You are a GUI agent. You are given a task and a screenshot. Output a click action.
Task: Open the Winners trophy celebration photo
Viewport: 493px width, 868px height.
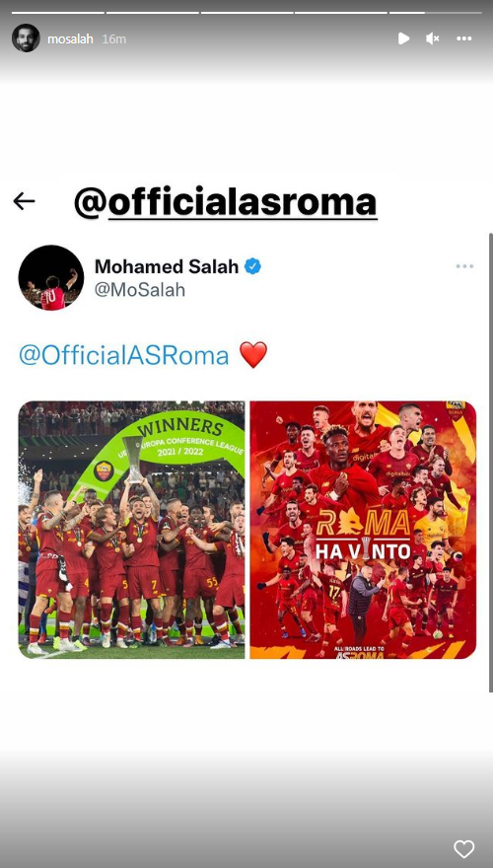click(132, 530)
